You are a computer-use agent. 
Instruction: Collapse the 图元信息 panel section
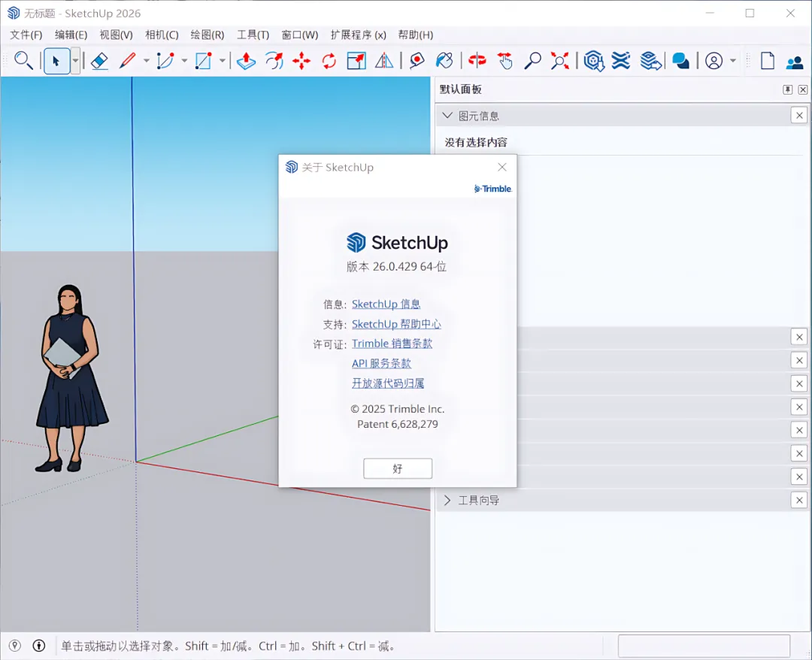click(x=447, y=116)
